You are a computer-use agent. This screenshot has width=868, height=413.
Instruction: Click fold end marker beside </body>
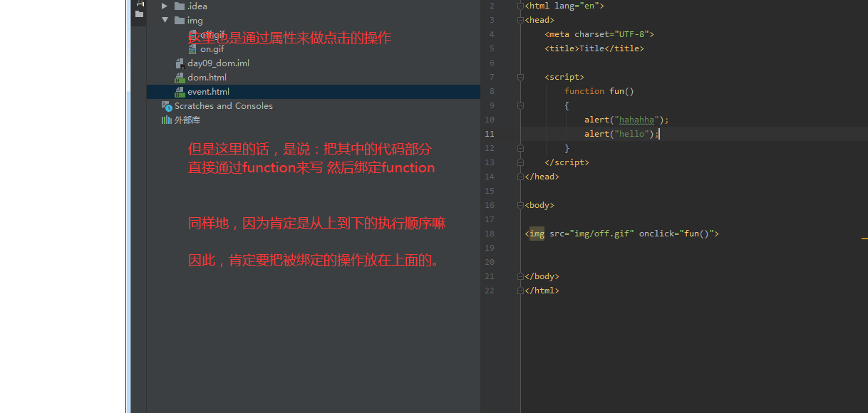tap(520, 276)
